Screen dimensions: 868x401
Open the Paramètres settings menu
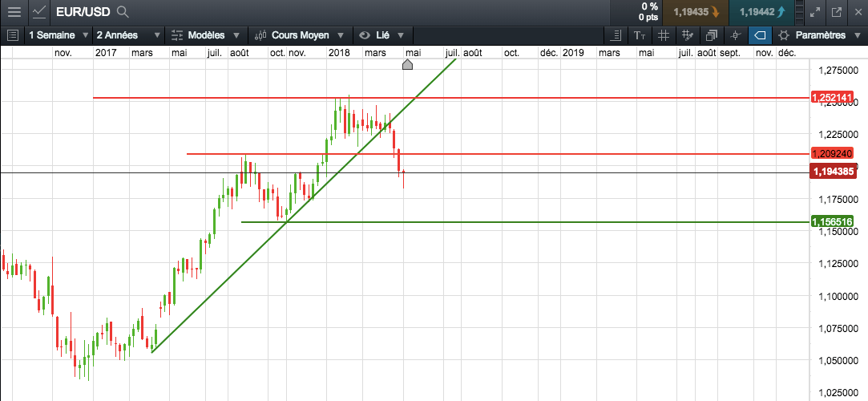pos(819,35)
